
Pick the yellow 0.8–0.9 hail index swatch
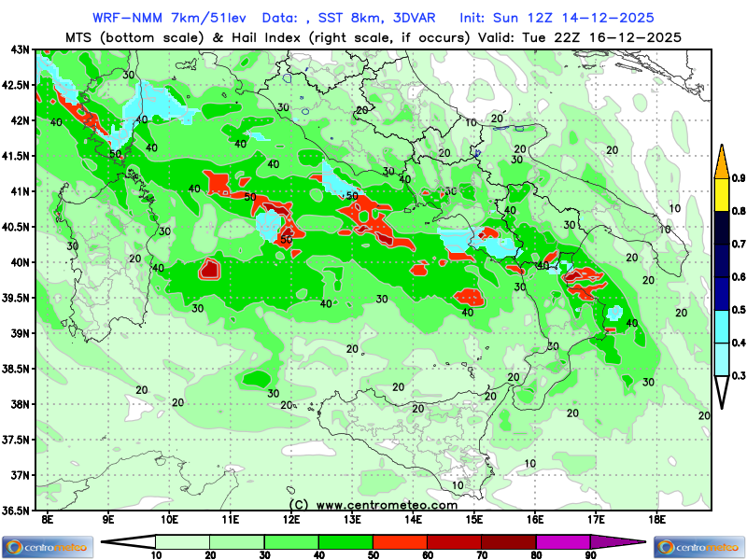point(721,194)
